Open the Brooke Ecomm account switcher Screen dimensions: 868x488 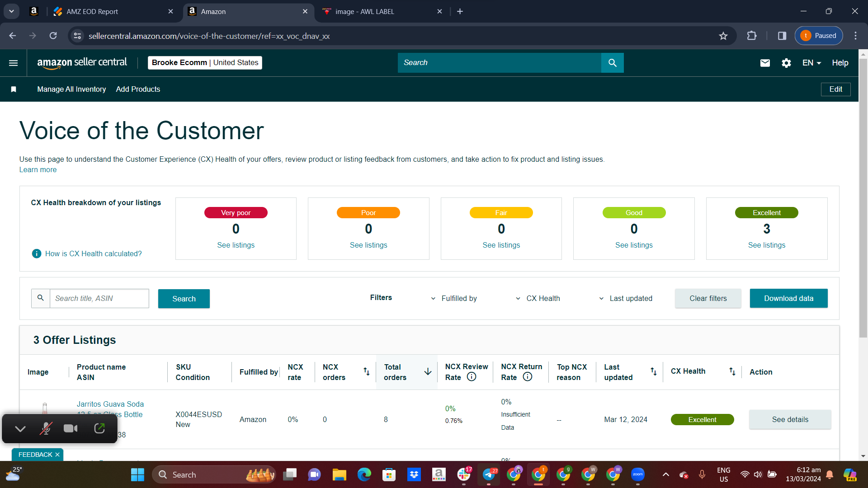pyautogui.click(x=205, y=63)
